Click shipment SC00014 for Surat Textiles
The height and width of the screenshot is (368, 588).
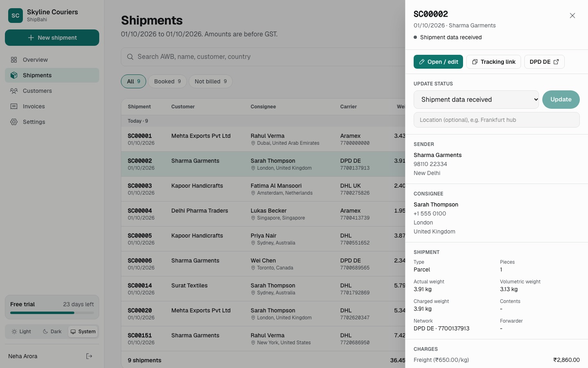(x=263, y=289)
